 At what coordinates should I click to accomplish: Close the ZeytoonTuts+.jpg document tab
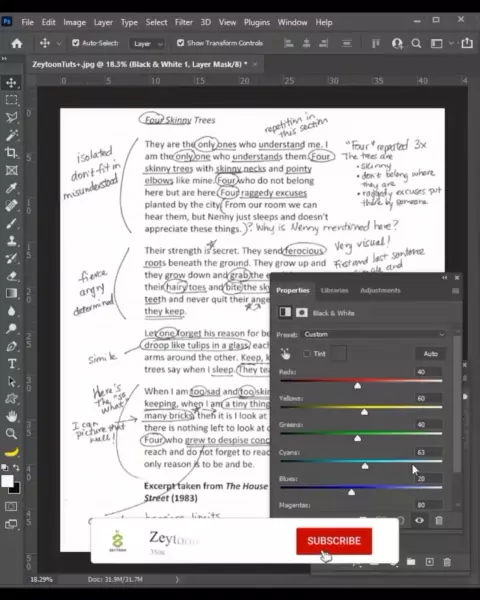[255, 64]
